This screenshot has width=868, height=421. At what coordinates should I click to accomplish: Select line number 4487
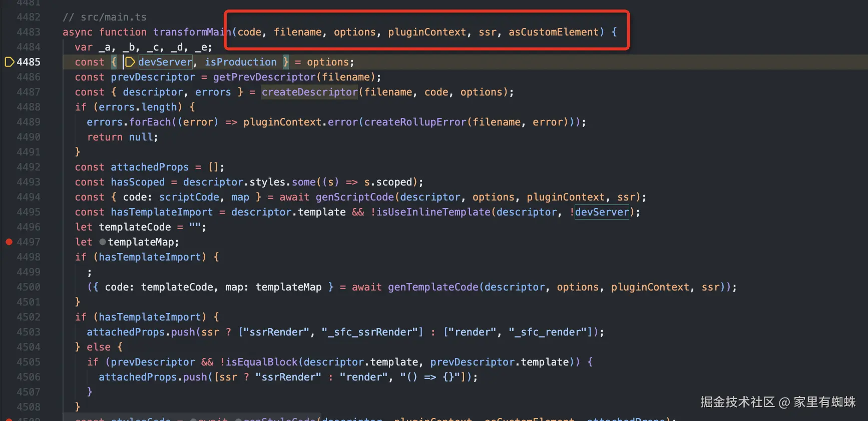(29, 92)
